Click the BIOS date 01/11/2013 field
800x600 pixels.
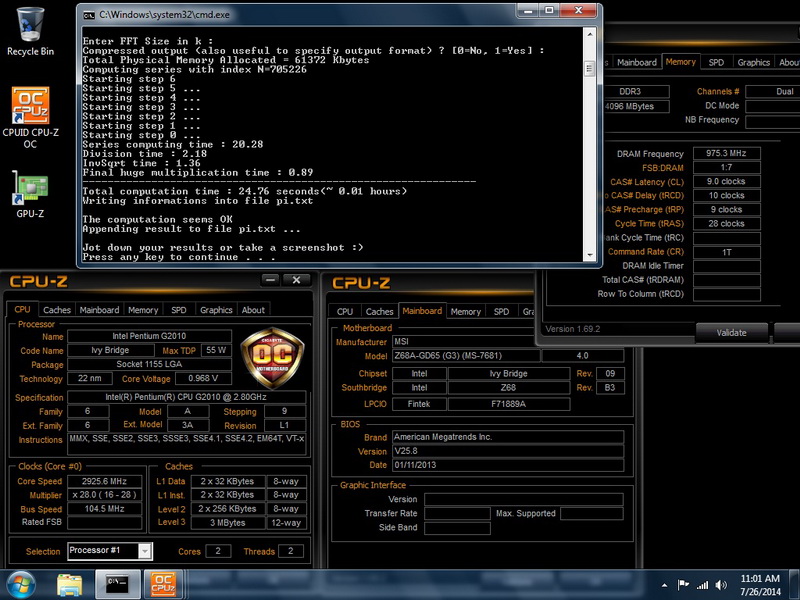click(508, 465)
